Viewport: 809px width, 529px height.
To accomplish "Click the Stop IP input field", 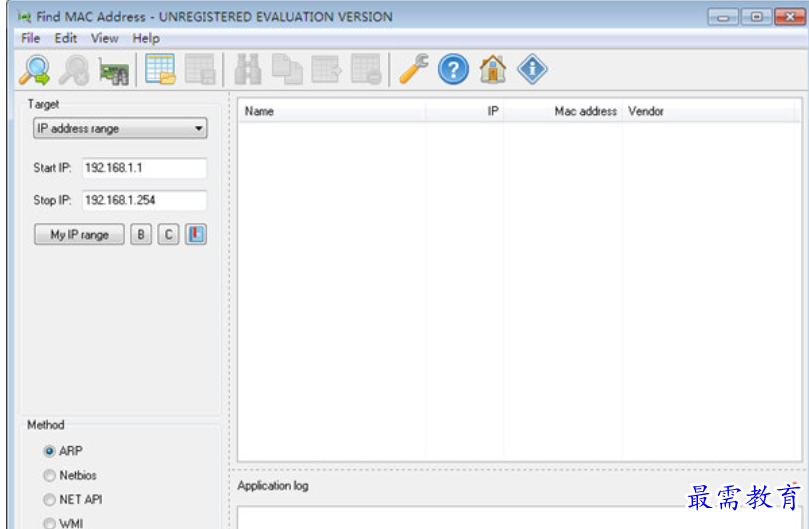I will click(144, 200).
